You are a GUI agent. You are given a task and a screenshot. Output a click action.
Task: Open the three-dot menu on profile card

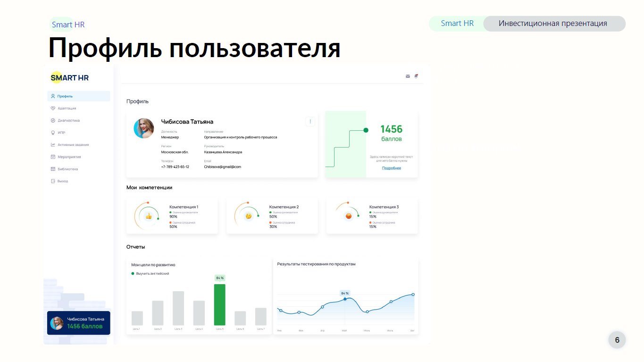310,122
